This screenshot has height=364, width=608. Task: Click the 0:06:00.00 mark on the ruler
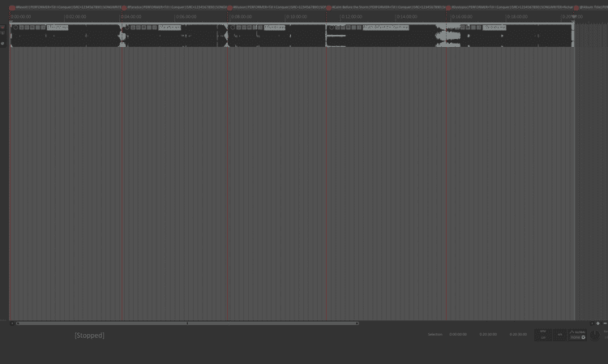click(x=186, y=17)
